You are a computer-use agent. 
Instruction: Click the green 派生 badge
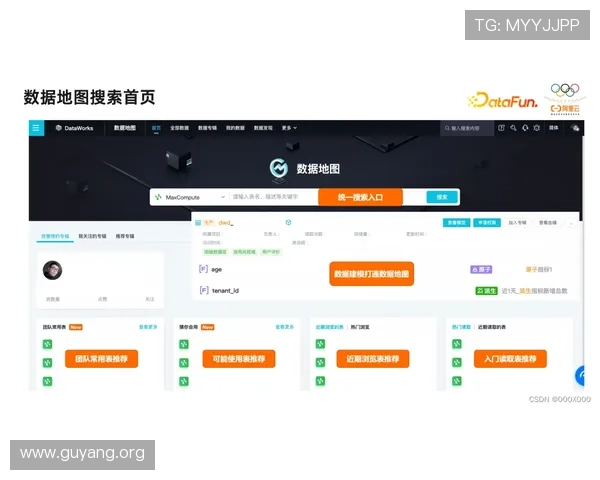486,291
